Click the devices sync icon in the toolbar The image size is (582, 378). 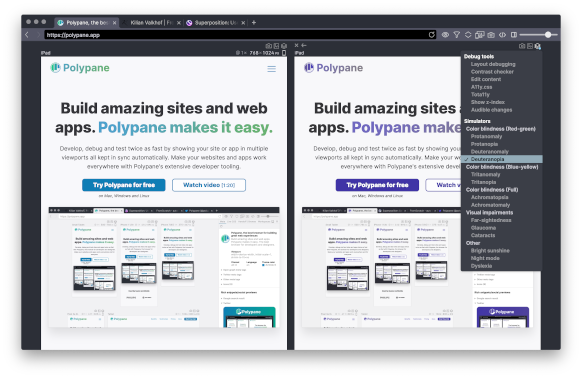[480, 35]
